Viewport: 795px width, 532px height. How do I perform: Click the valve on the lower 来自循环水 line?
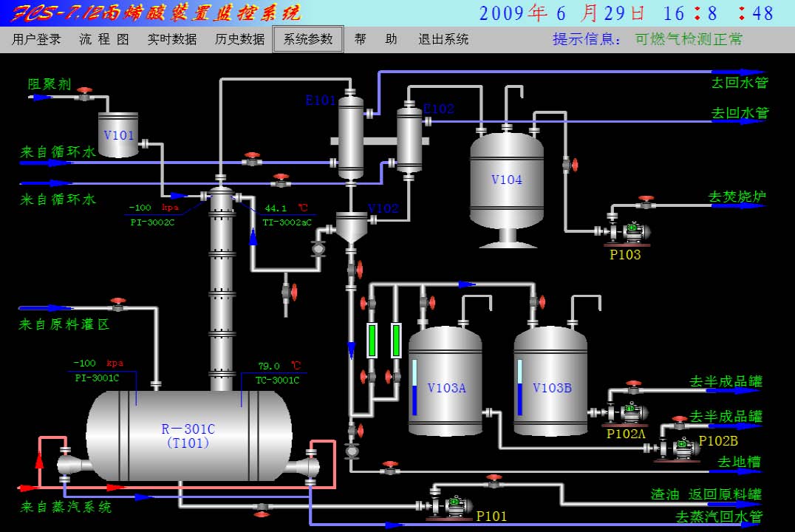(x=281, y=180)
